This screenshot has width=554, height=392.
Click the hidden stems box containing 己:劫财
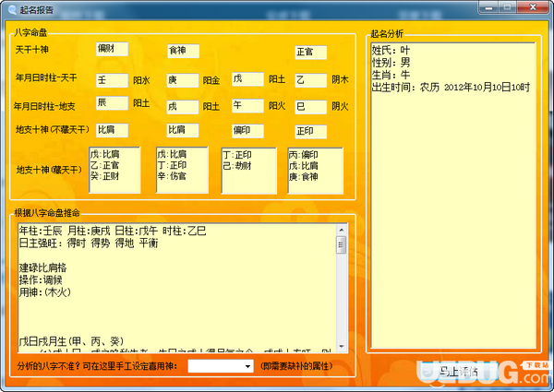coord(248,171)
